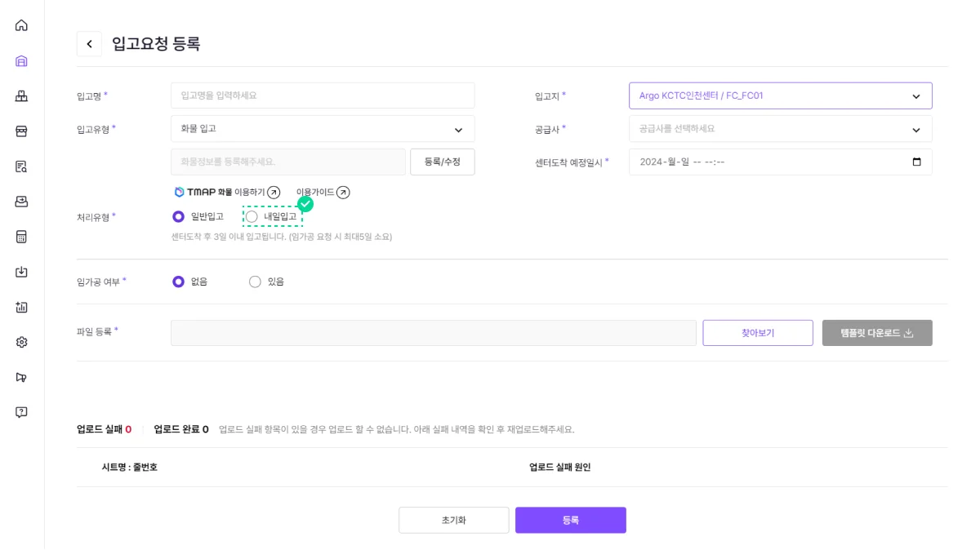Click the purple 등록 submit button

click(570, 521)
